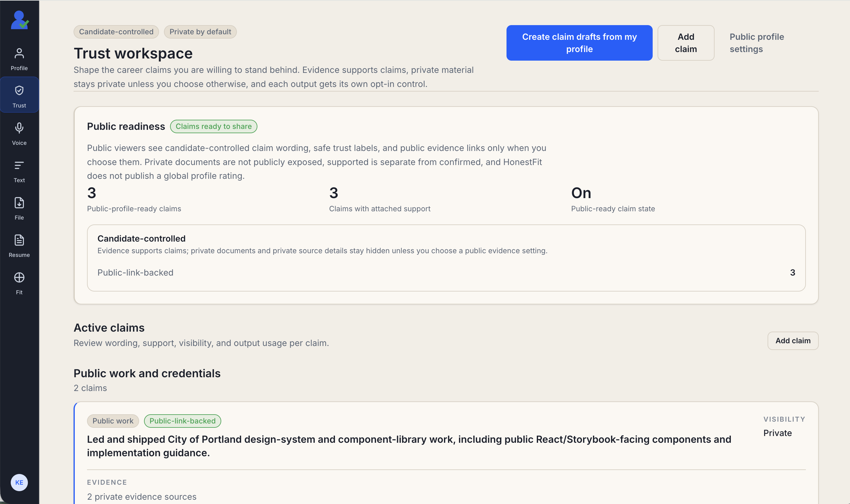Open the Resume document icon
The image size is (850, 504).
(19, 240)
